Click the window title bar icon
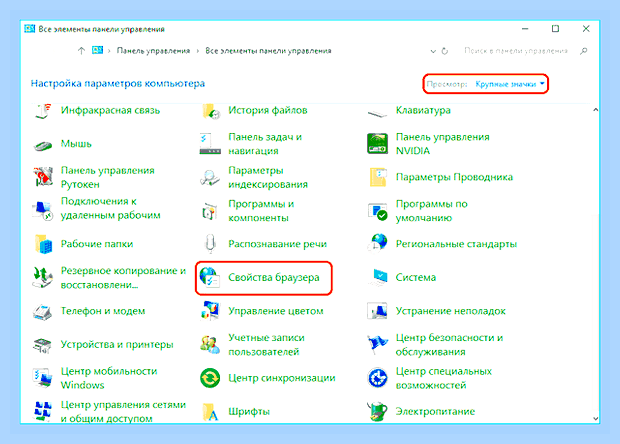The height and width of the screenshot is (444, 620). pyautogui.click(x=30, y=29)
